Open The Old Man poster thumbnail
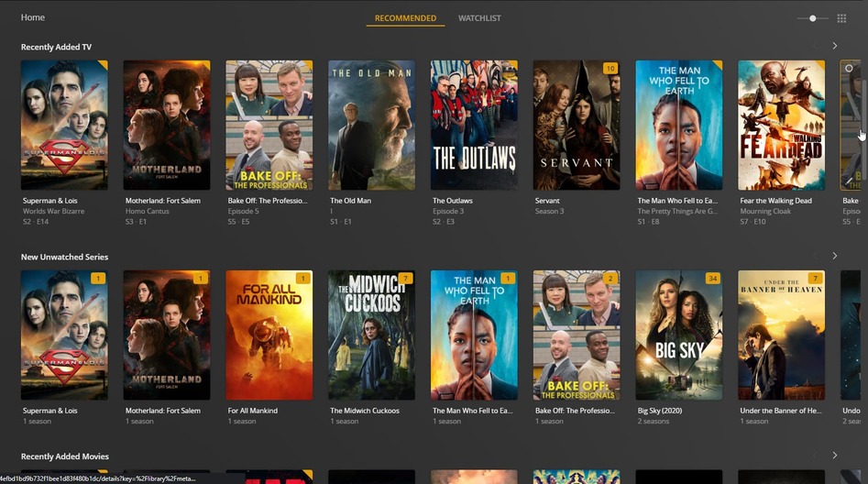Viewport: 868px width, 484px height. coord(371,126)
